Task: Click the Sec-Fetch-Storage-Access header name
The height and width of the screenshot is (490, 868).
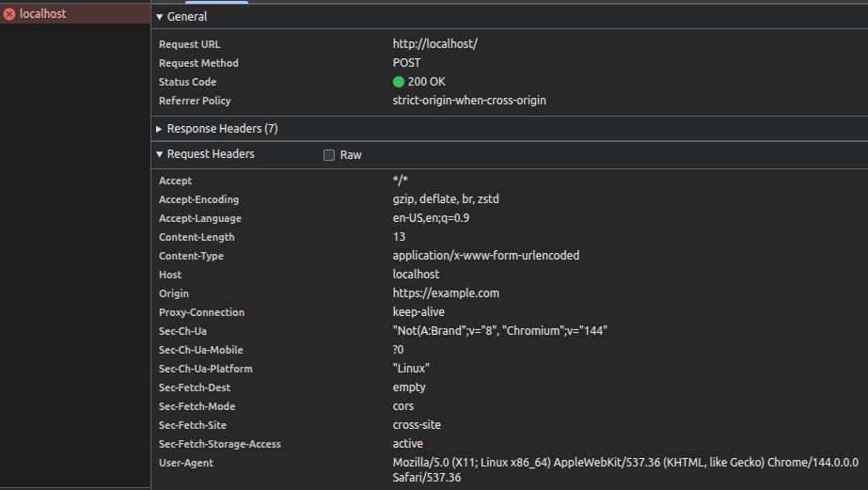Action: [220, 444]
